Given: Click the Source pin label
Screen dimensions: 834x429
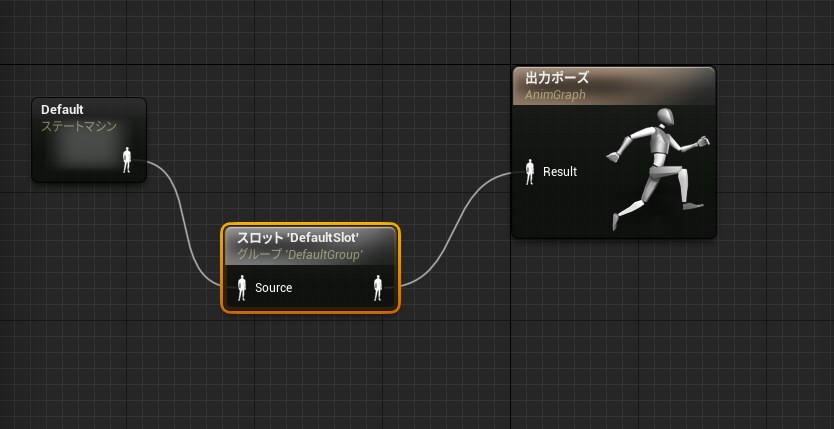Looking at the screenshot, I should tap(273, 288).
